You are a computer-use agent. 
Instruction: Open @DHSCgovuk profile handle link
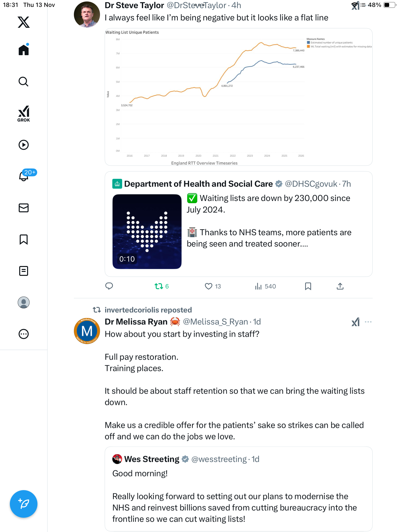point(311,184)
